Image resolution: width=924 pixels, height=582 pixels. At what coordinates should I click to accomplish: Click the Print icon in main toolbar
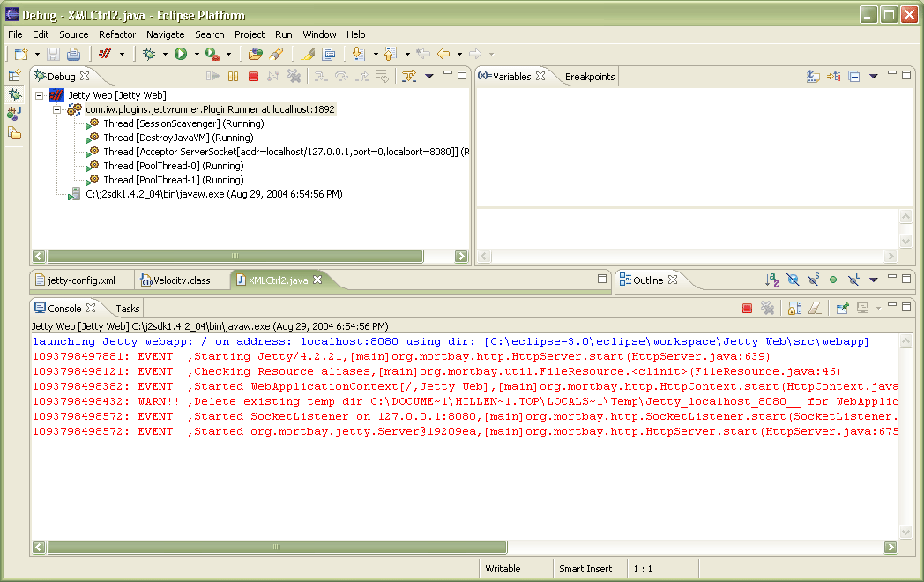pyautogui.click(x=73, y=55)
